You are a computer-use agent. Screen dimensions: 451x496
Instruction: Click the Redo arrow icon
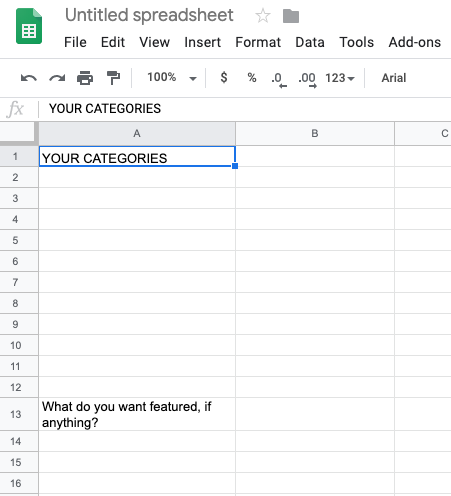[x=57, y=78]
